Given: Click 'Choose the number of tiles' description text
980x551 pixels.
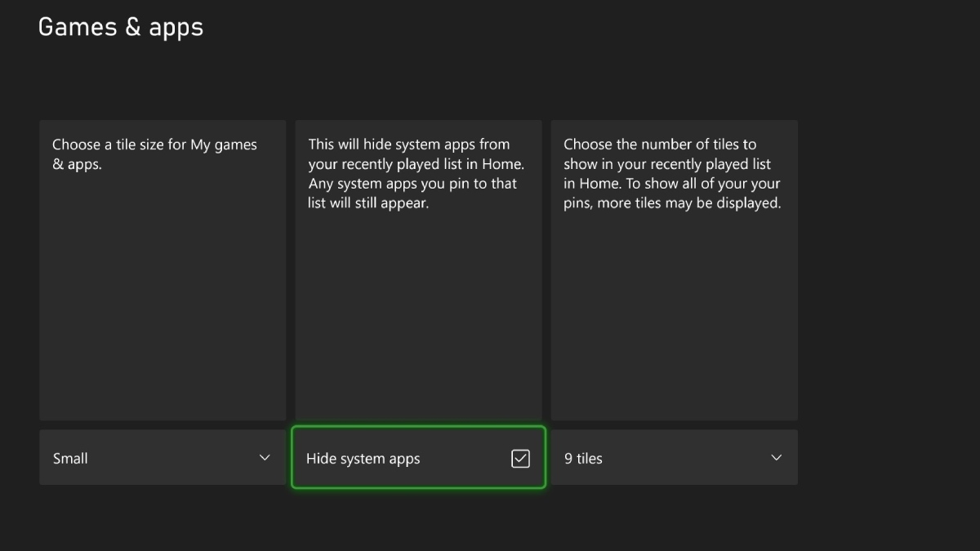Looking at the screenshot, I should 660,144.
